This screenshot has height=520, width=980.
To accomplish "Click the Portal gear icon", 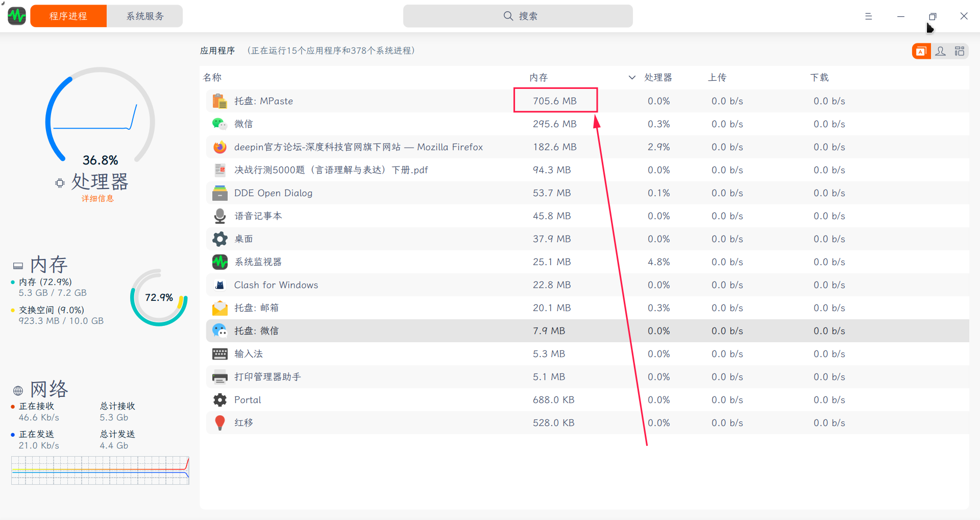I will [x=220, y=400].
